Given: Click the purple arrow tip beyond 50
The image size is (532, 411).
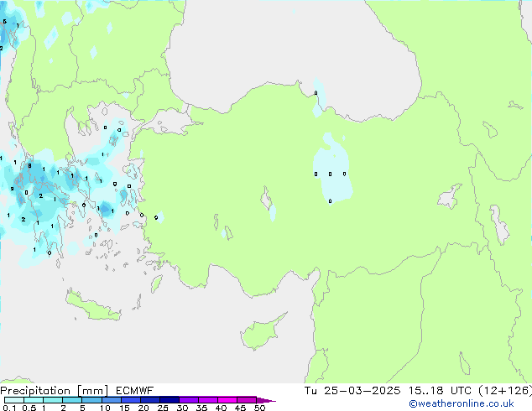Looking at the screenshot, I should click(266, 400).
